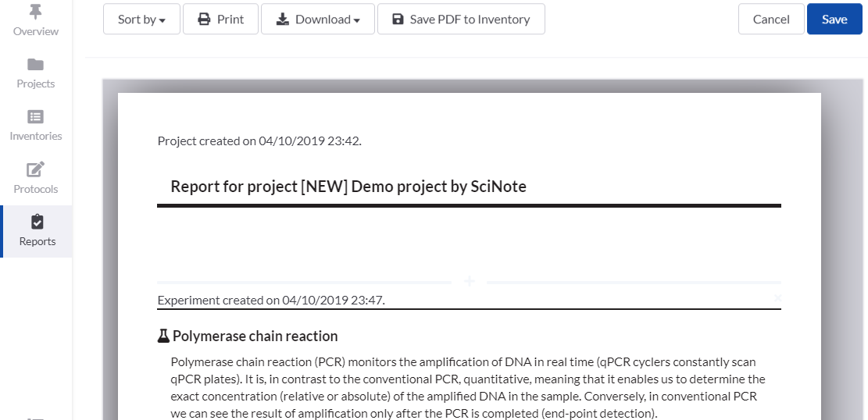
Task: Open the Overview pin icon in sidebar
Action: coord(36,12)
